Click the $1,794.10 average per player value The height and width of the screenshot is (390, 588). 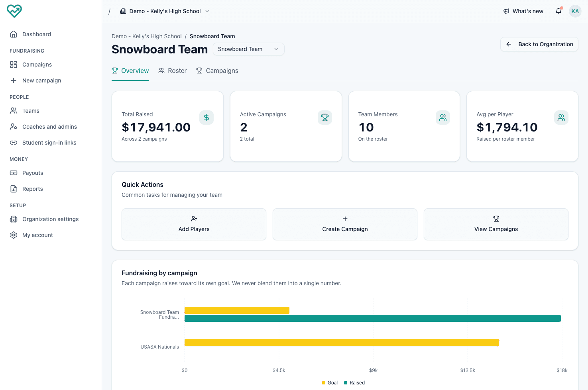point(507,127)
